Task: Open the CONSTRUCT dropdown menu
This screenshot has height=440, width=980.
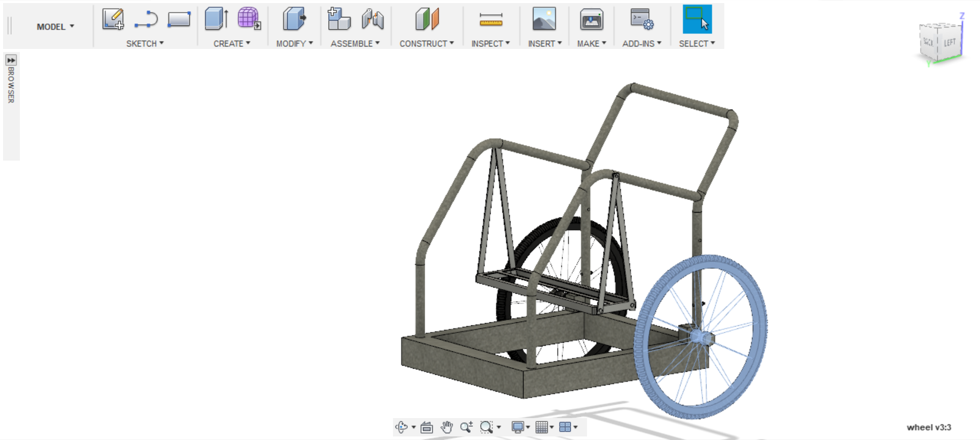Action: (x=427, y=44)
